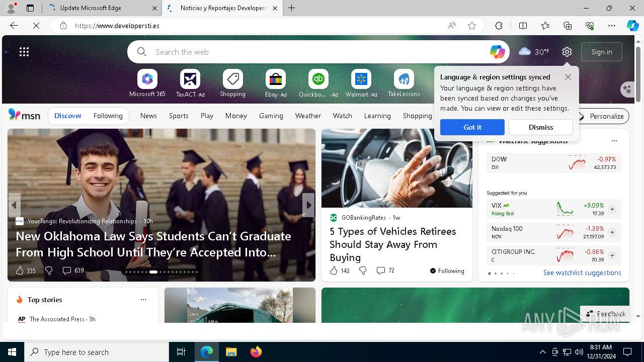
Task: Open the Copilot sidebar icon
Action: pos(632,26)
